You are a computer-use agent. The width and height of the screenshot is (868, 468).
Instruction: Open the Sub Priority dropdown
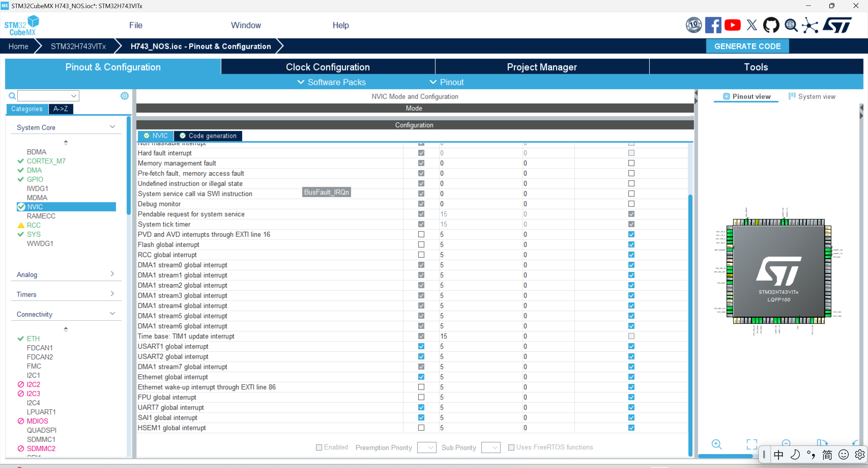(491, 448)
